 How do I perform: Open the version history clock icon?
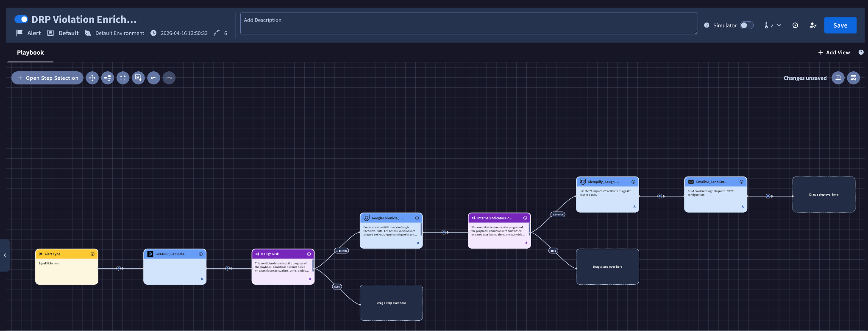pyautogui.click(x=795, y=25)
